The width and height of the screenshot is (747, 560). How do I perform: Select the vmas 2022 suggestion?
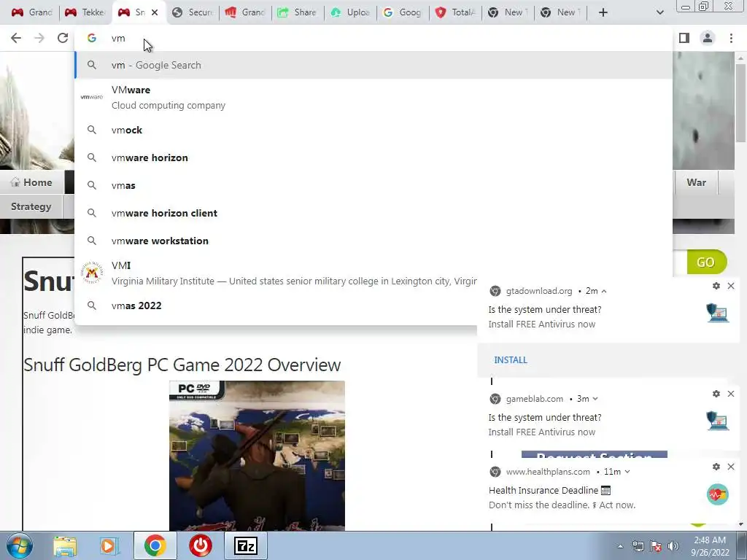[x=276, y=306]
